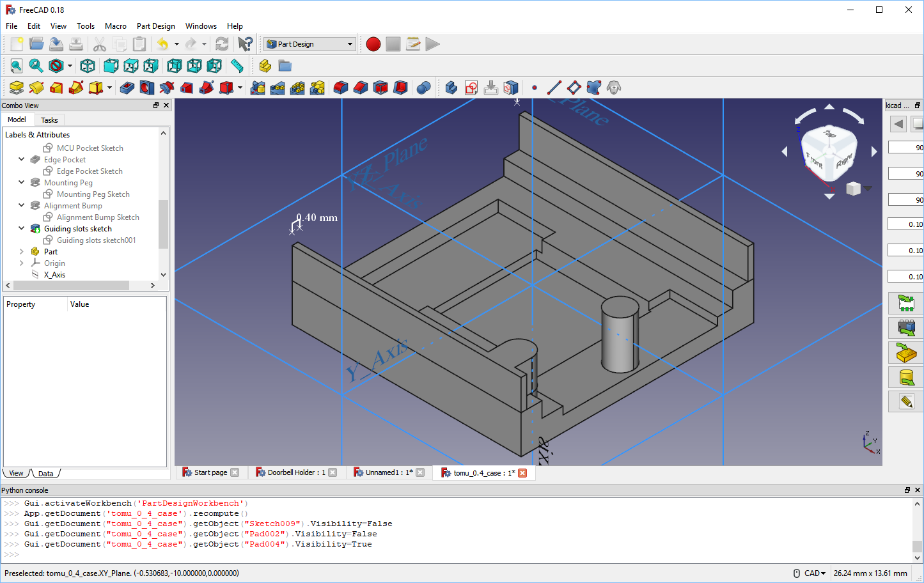924x583 pixels.
Task: Open the Boolean operation tool
Action: tap(423, 88)
